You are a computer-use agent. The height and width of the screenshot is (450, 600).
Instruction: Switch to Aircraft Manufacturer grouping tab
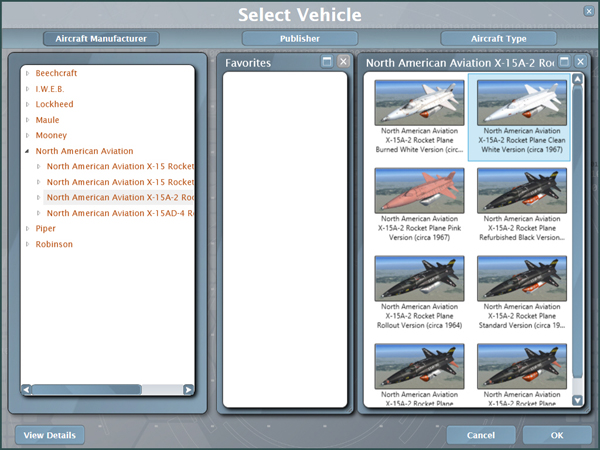coord(101,39)
